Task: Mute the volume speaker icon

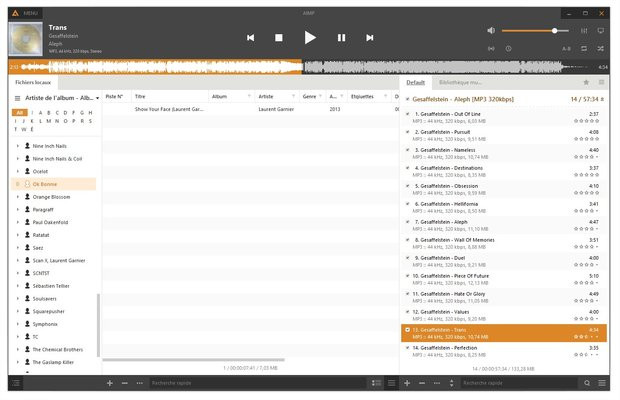Action: pyautogui.click(x=491, y=31)
